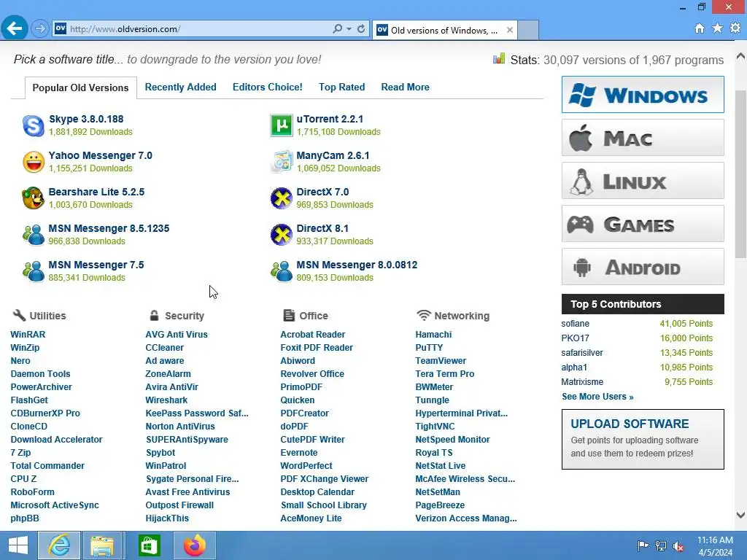This screenshot has height=560, width=747.
Task: Open the Foxit PDF Reader link
Action: [317, 348]
